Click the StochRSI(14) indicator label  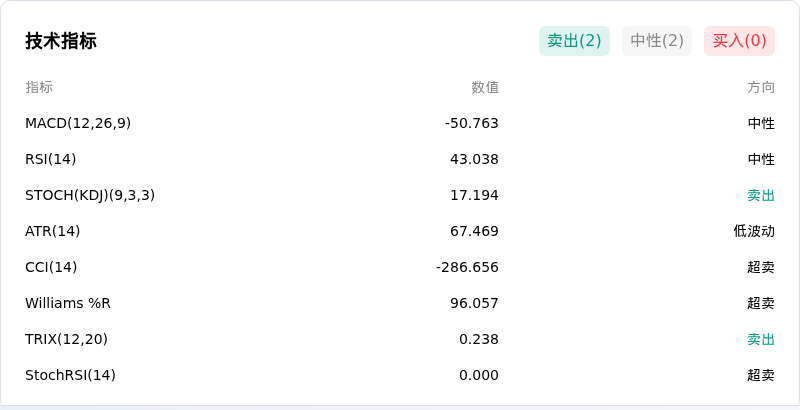click(70, 375)
